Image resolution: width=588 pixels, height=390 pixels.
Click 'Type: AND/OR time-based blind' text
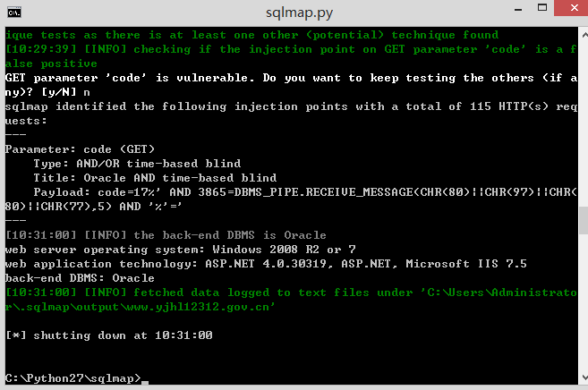point(137,164)
